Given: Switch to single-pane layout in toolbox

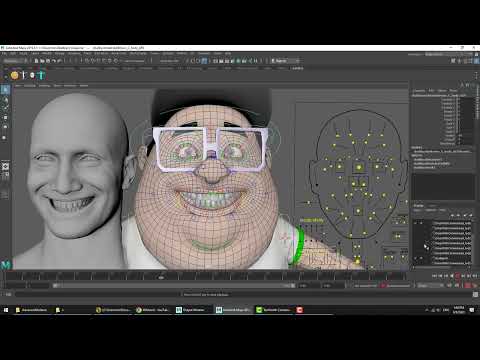Looking at the screenshot, I should (x=5, y=166).
